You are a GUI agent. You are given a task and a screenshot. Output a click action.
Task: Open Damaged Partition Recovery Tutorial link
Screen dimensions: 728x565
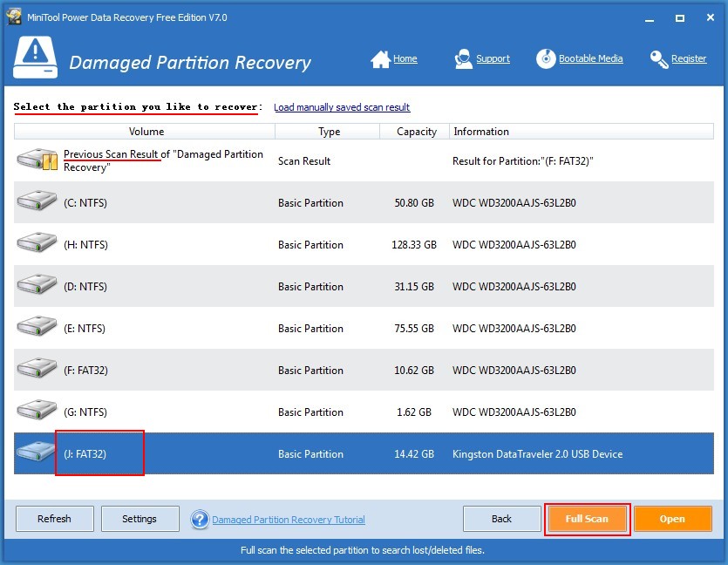pos(289,520)
